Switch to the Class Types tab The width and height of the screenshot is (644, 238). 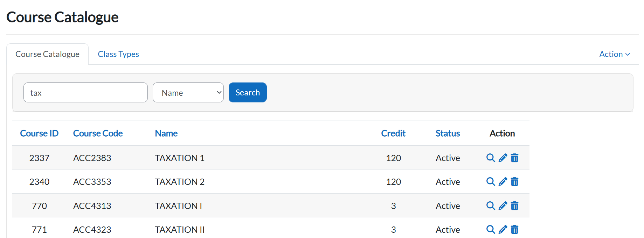click(x=118, y=54)
